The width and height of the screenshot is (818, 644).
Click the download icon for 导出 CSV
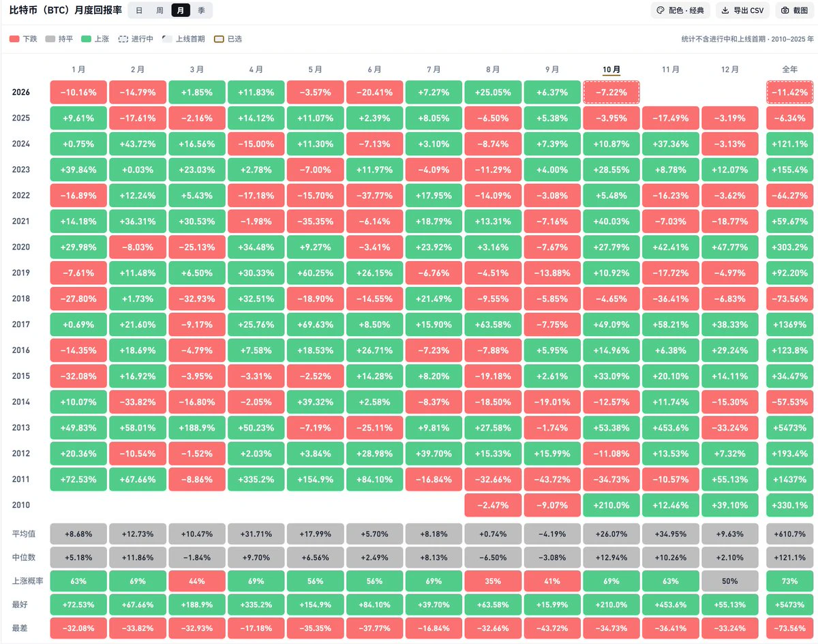(724, 10)
